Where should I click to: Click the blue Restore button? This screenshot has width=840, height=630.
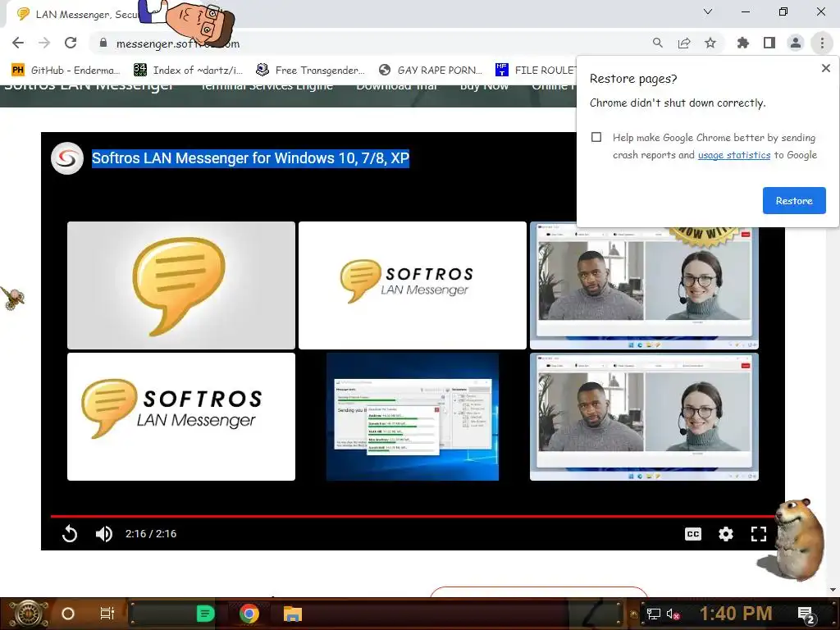[794, 200]
